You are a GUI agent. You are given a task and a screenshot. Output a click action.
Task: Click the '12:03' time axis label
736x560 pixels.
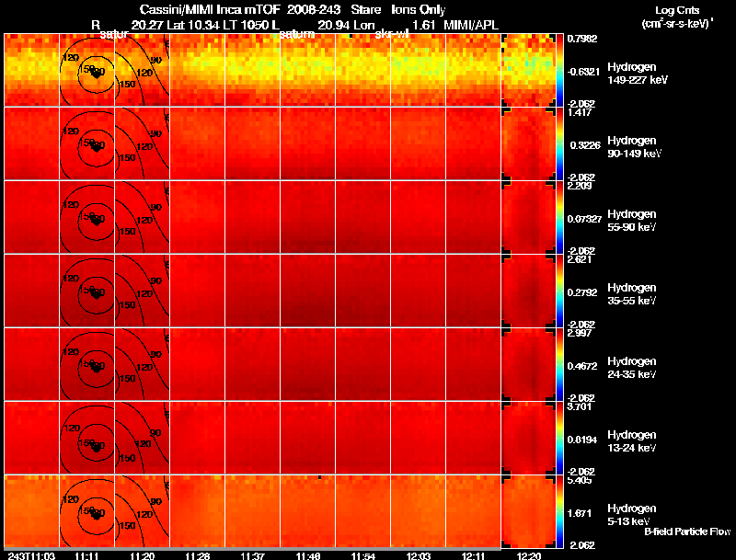click(419, 555)
